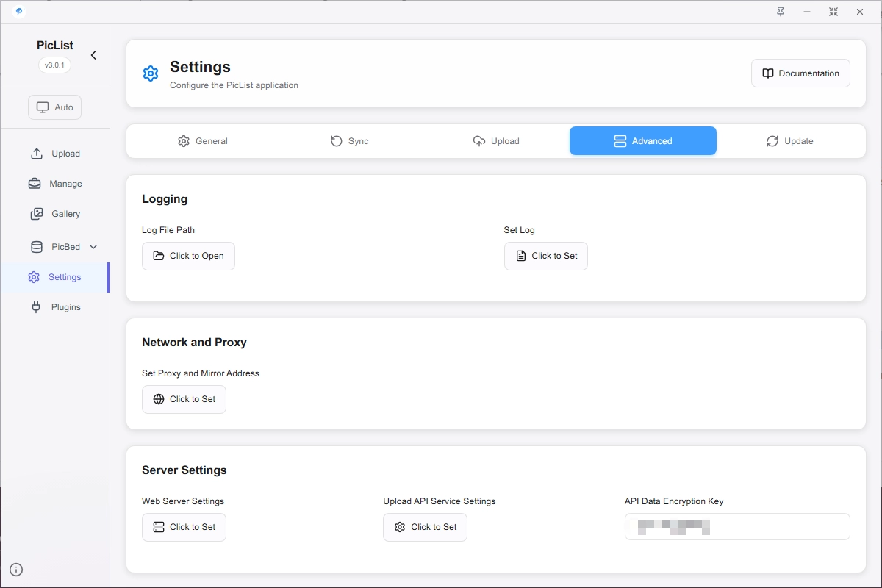This screenshot has width=882, height=588.
Task: Expand the PicBed submenu chevron
Action: coord(93,247)
